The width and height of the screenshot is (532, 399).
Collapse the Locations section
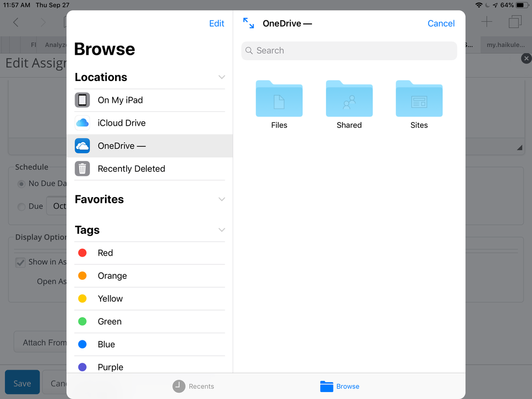coord(222,77)
